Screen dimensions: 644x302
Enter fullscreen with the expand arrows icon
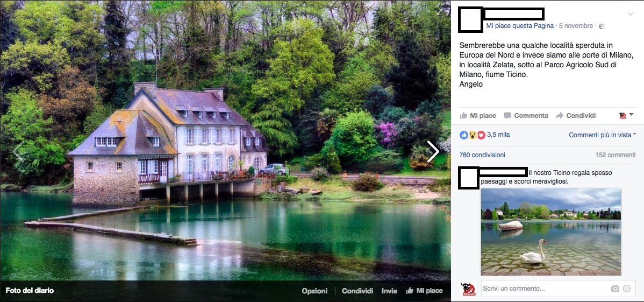point(440,12)
